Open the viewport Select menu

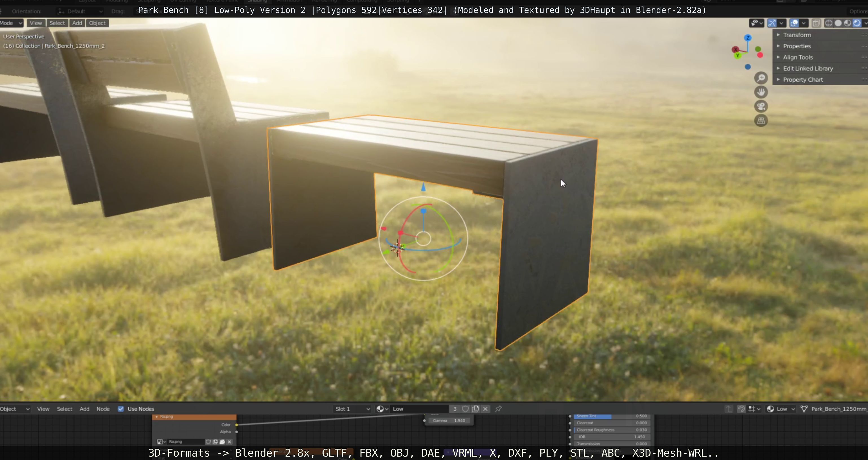(57, 23)
